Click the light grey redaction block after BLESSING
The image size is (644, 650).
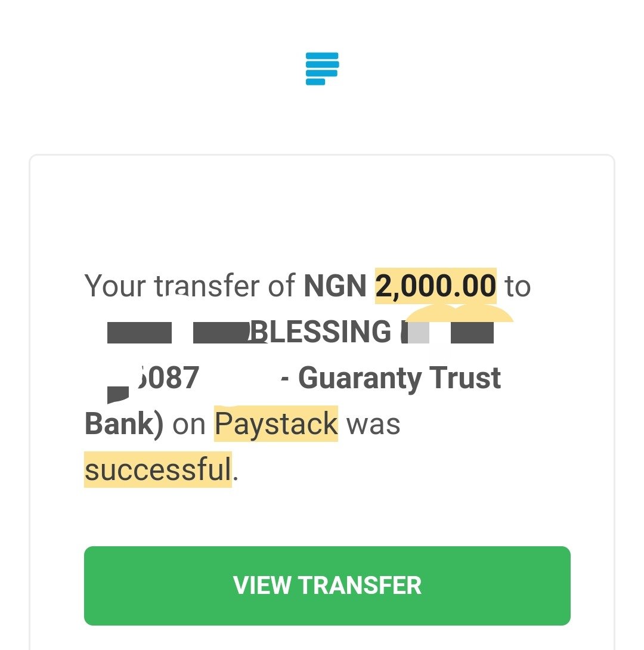coord(419,333)
